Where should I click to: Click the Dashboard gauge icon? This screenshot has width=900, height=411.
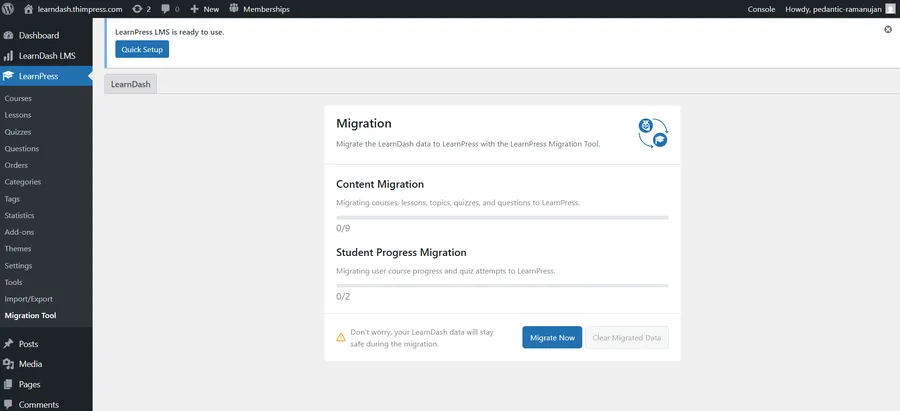(8, 36)
